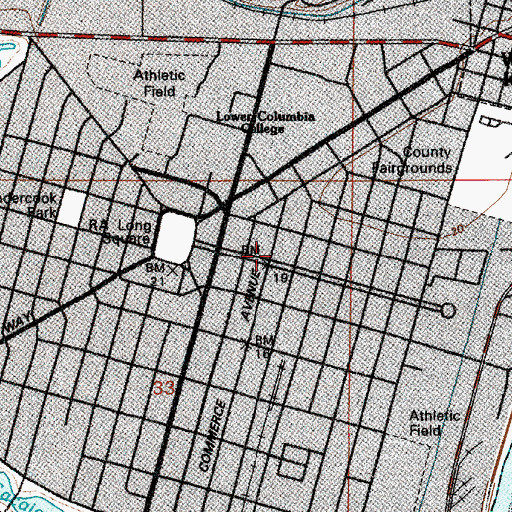Image resolution: width=512 pixels, height=512 pixels.
Task: Click the elevation number 19
Action: coord(280,278)
